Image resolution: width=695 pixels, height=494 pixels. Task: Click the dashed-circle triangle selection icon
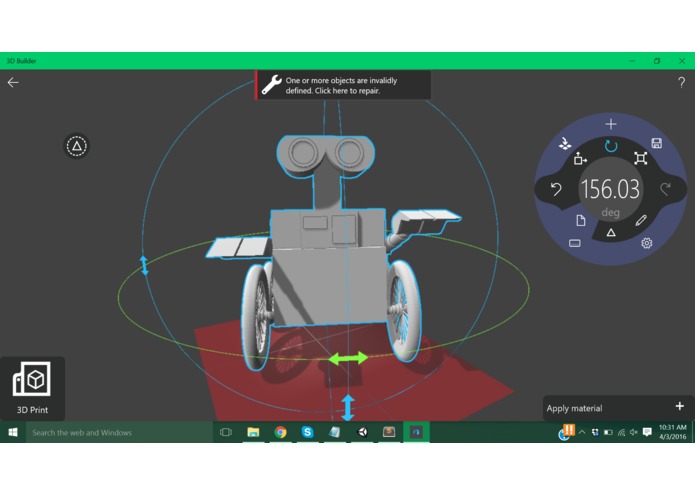[x=77, y=146]
